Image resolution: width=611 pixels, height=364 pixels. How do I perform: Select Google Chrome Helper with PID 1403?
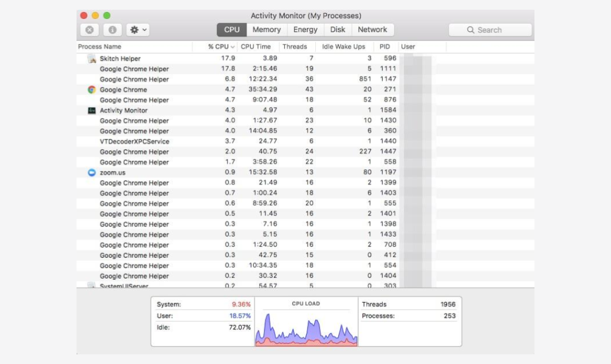coord(305,193)
